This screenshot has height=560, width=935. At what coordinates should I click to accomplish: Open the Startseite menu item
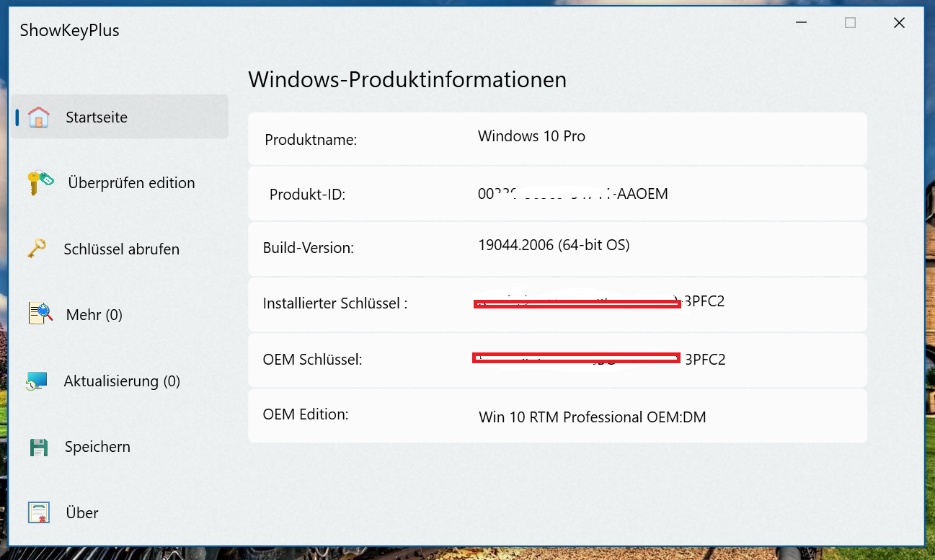pos(119,117)
